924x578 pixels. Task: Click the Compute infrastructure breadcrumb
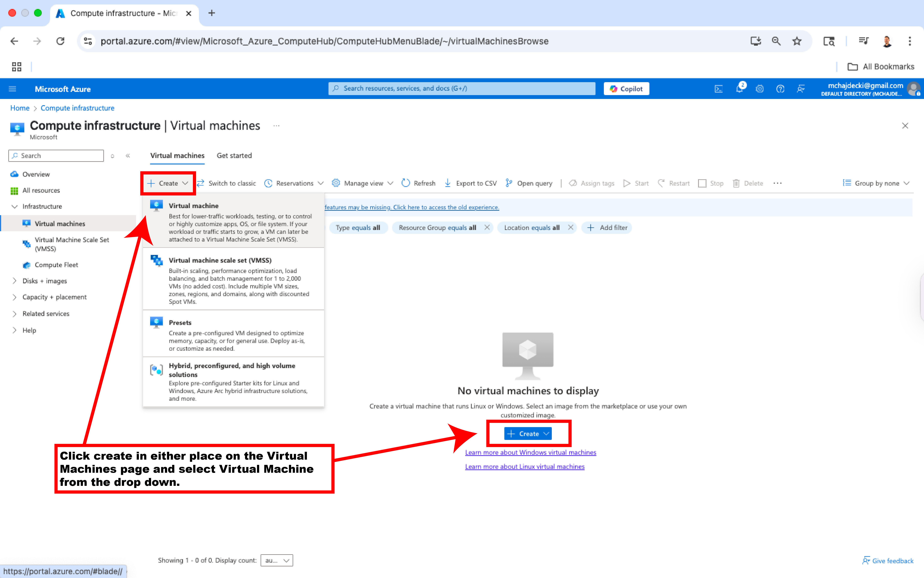77,108
